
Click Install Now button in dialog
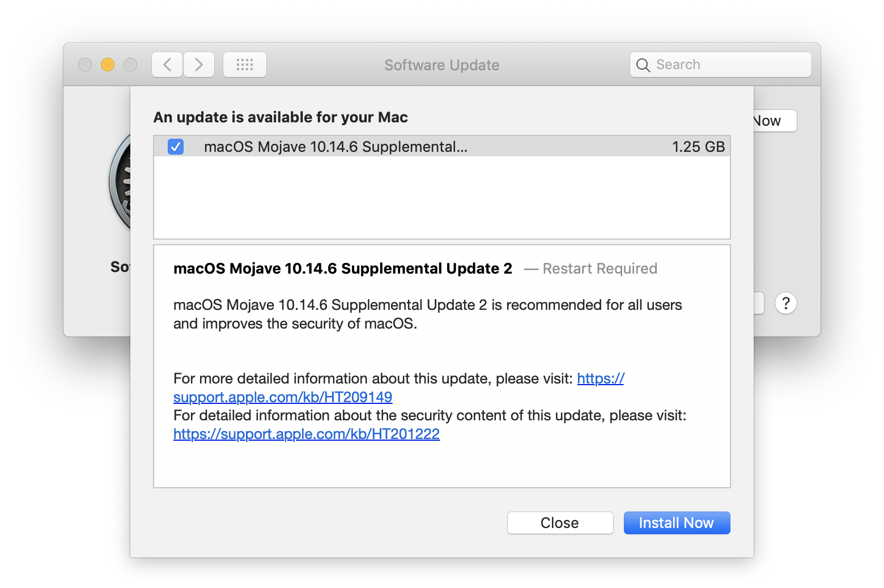[x=677, y=523]
